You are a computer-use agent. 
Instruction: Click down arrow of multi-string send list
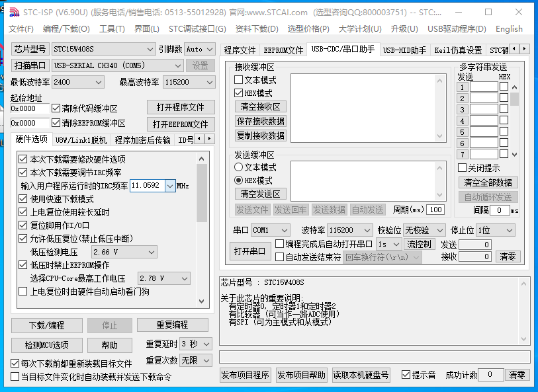pos(514,155)
